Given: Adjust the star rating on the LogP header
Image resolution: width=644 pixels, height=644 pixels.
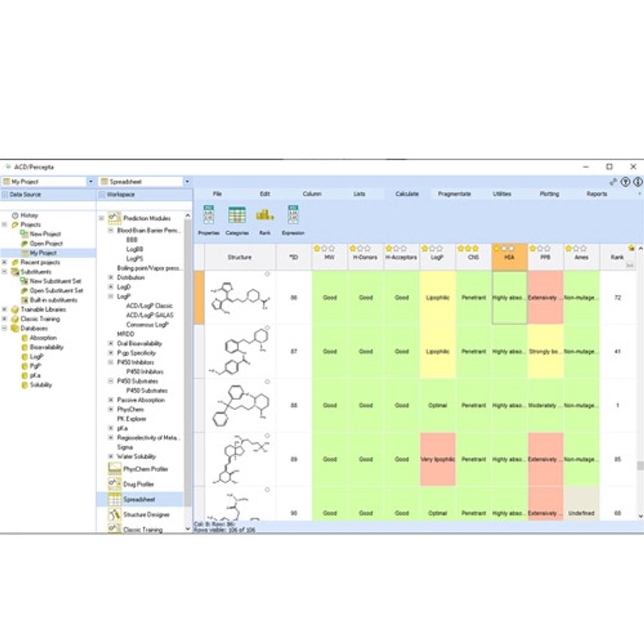Looking at the screenshot, I should coord(432,247).
